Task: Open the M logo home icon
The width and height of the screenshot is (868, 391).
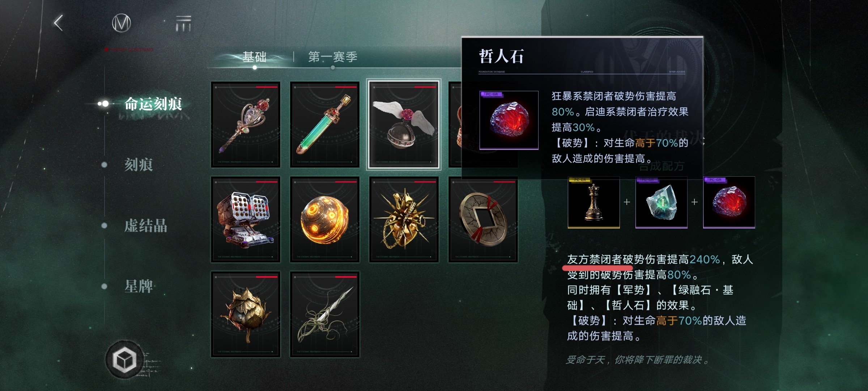Action: (121, 24)
